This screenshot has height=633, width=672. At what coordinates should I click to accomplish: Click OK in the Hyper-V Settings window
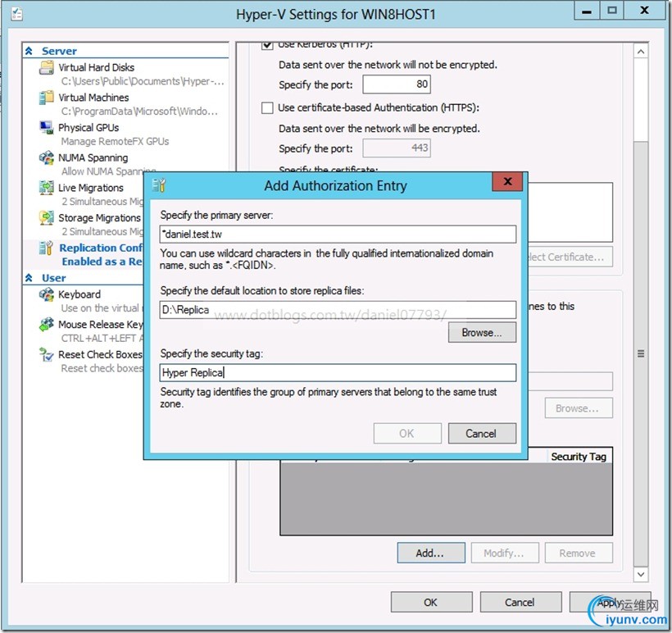pyautogui.click(x=431, y=602)
